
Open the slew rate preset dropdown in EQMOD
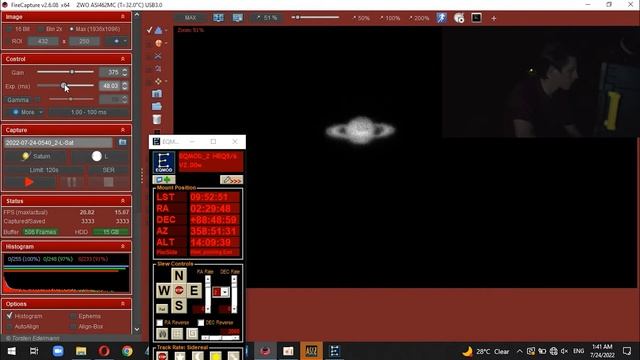pos(225,292)
